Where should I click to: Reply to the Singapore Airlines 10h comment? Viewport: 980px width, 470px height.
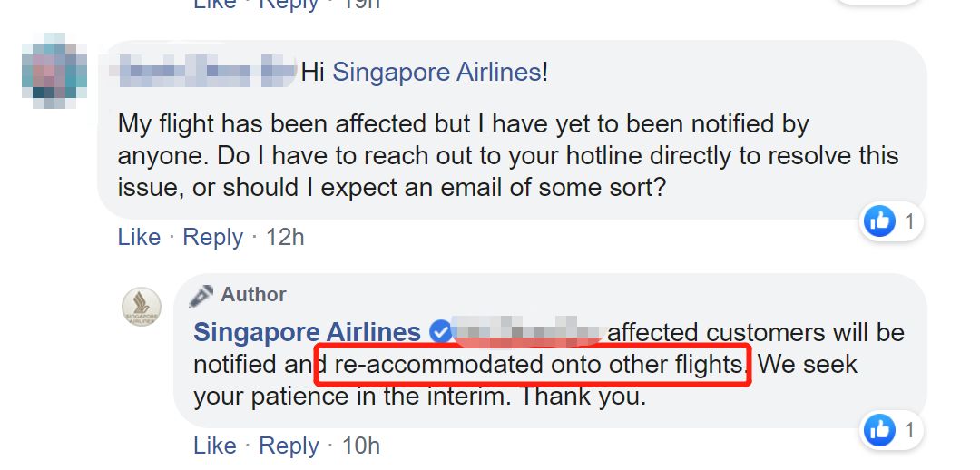pyautogui.click(x=289, y=446)
